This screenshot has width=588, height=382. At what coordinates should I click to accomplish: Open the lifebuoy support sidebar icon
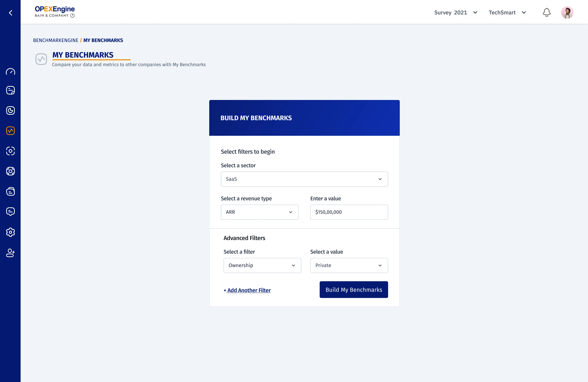10,171
